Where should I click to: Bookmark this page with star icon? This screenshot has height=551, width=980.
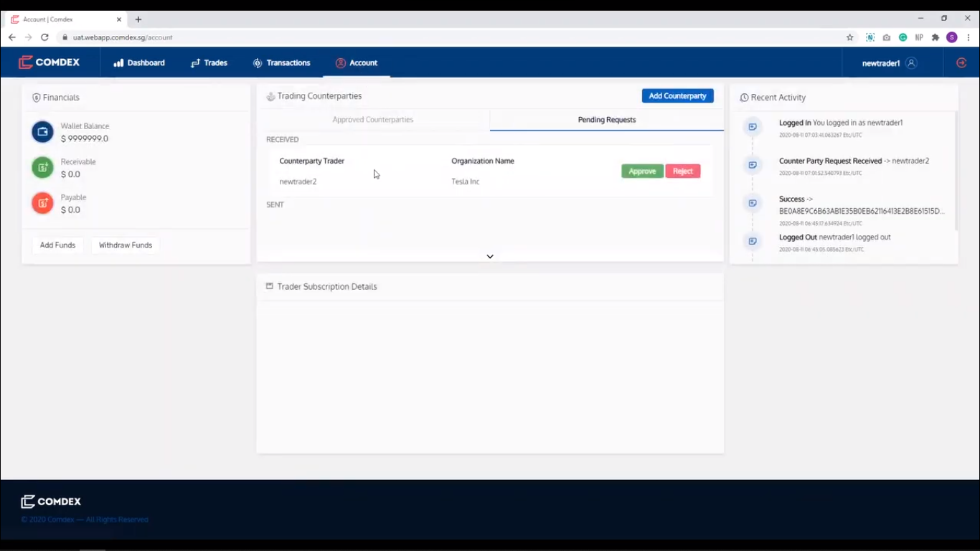[850, 37]
